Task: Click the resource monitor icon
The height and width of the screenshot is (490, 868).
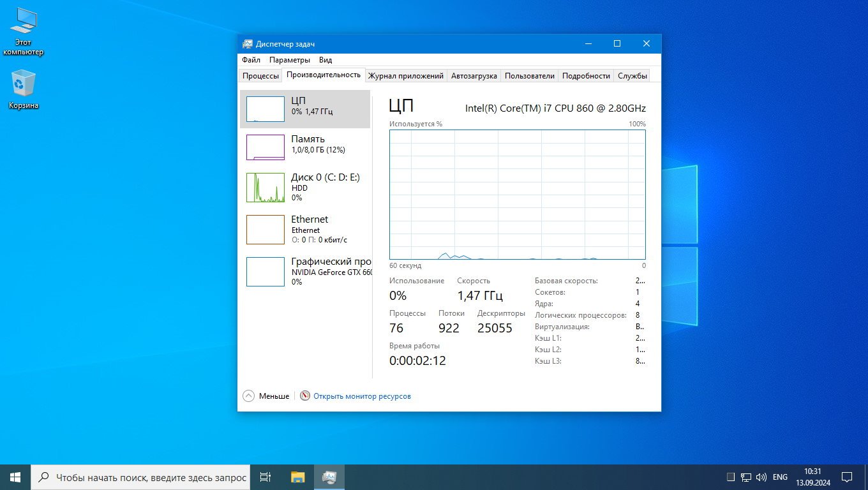Action: (305, 396)
